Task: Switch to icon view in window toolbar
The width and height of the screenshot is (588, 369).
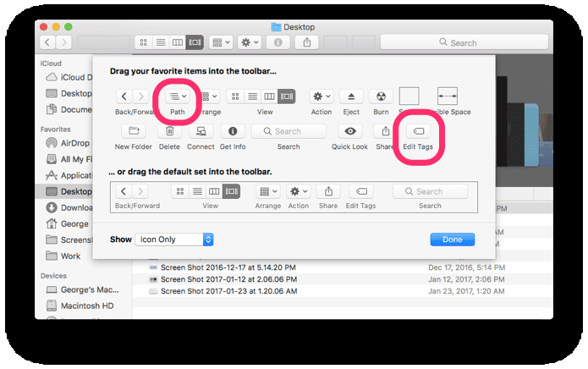Action: coord(144,42)
